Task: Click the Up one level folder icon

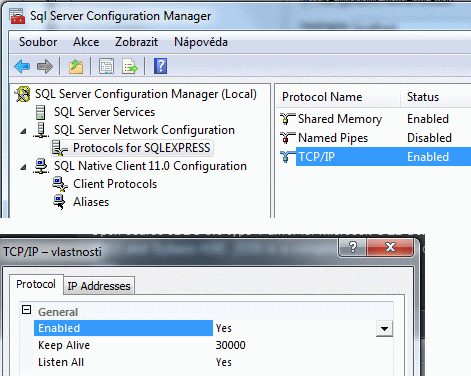Action: click(x=76, y=66)
